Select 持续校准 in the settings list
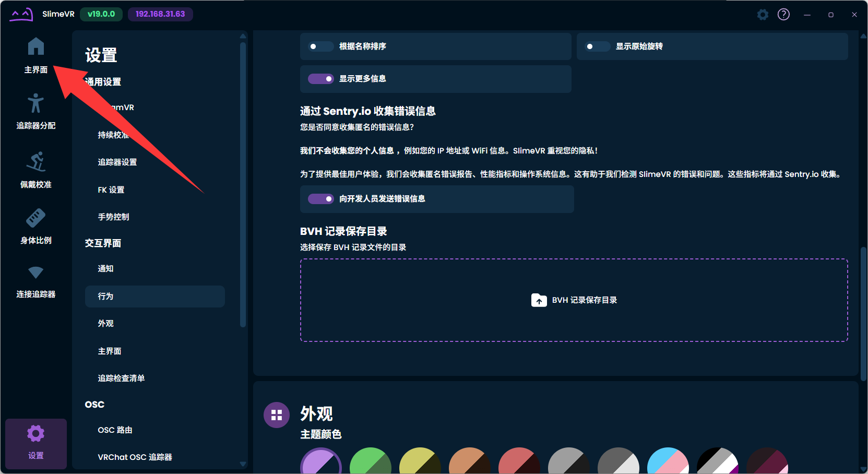 click(155, 135)
